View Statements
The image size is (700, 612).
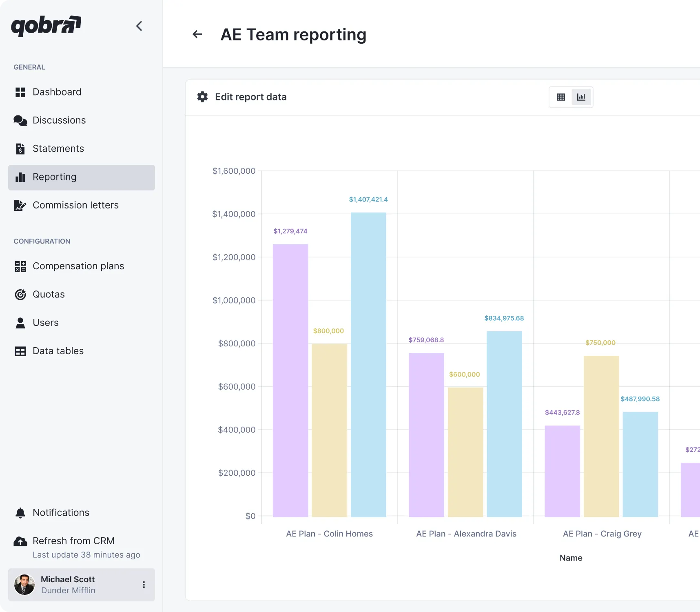(58, 148)
